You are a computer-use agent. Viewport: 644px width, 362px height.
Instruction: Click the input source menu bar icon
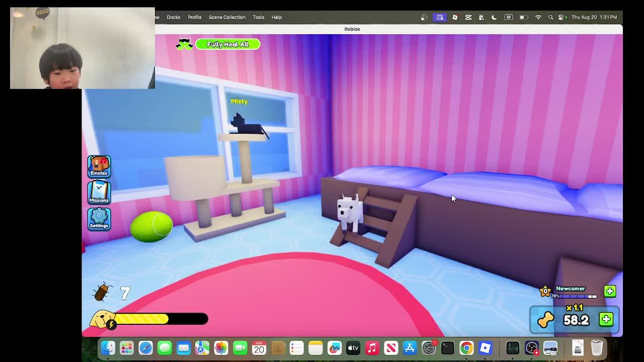coord(509,17)
